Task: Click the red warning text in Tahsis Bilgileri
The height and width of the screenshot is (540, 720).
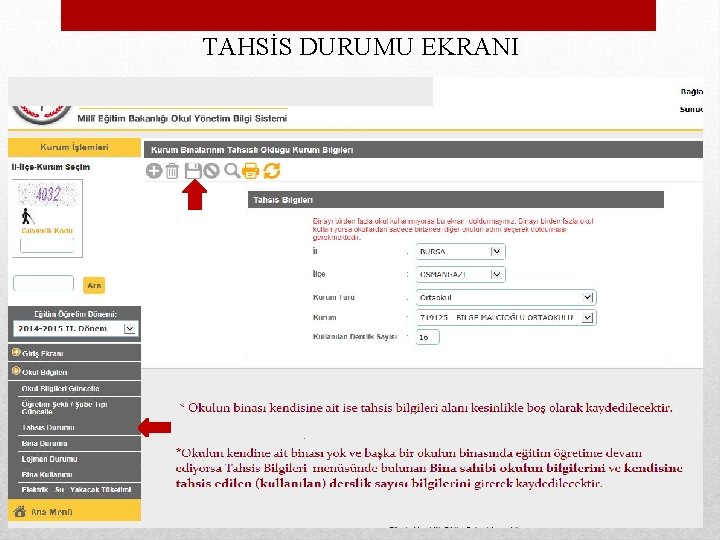Action: coord(453,229)
